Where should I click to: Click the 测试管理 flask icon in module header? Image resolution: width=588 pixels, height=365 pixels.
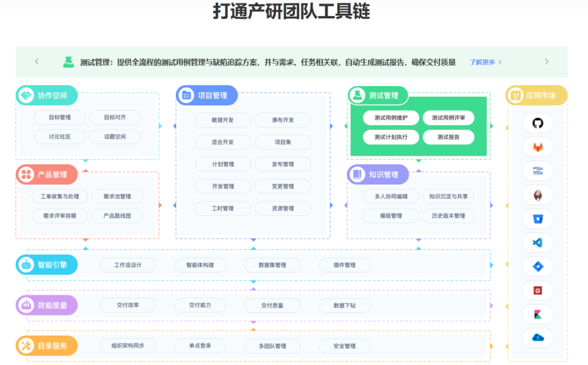[x=357, y=95]
